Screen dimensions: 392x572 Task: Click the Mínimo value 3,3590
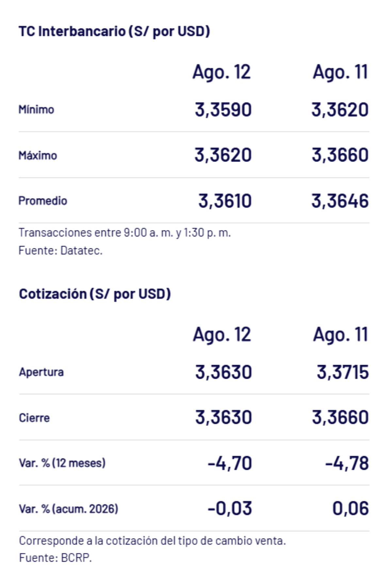pyautogui.click(x=223, y=110)
